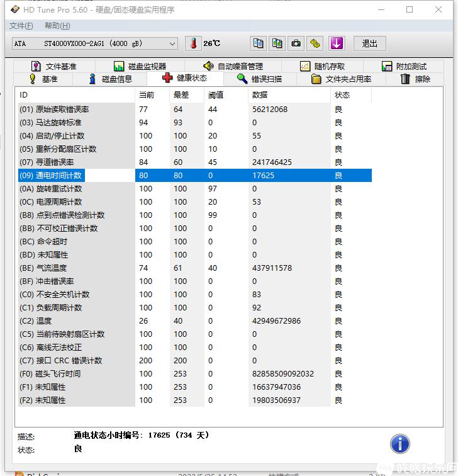Select the (BC) 命令超时 row
458x476 pixels.
(x=195, y=242)
